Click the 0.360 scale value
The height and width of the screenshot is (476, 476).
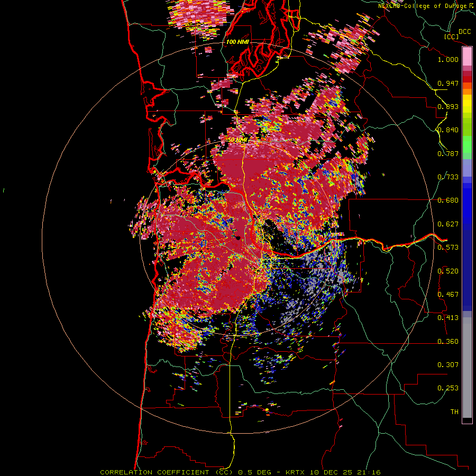point(448,342)
